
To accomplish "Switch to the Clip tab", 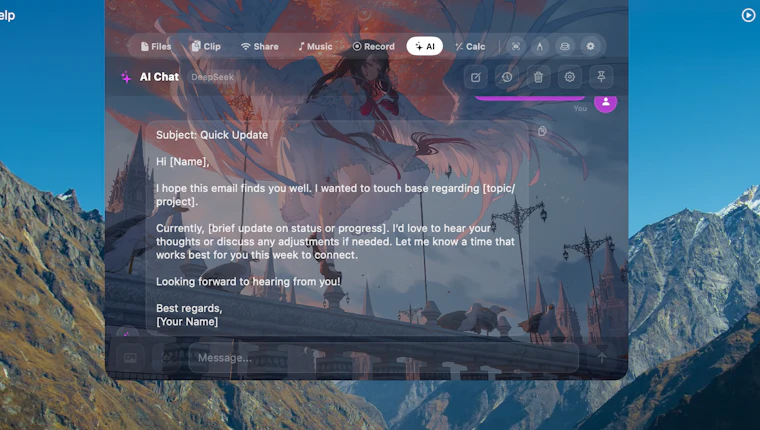I will [x=206, y=47].
